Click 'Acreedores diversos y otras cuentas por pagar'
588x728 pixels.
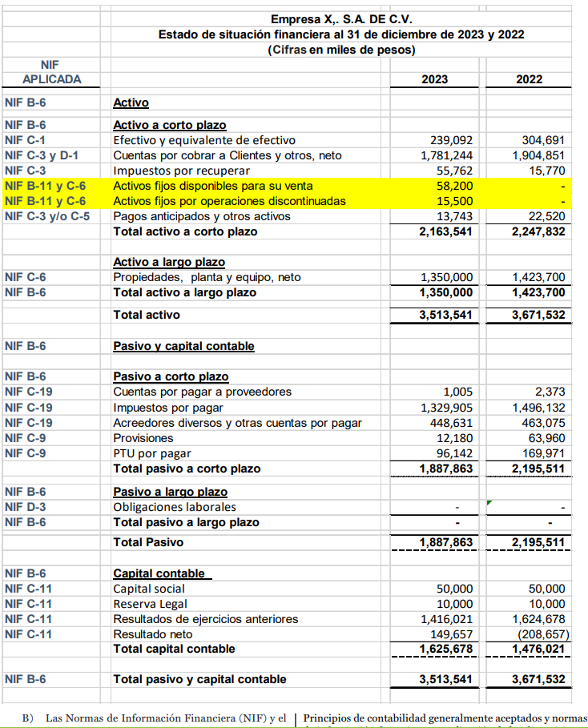(x=237, y=423)
